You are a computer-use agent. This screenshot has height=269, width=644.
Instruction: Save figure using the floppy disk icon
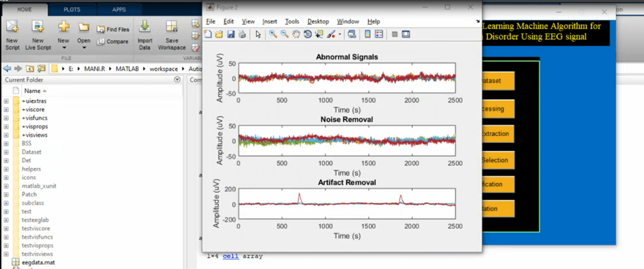pos(230,34)
